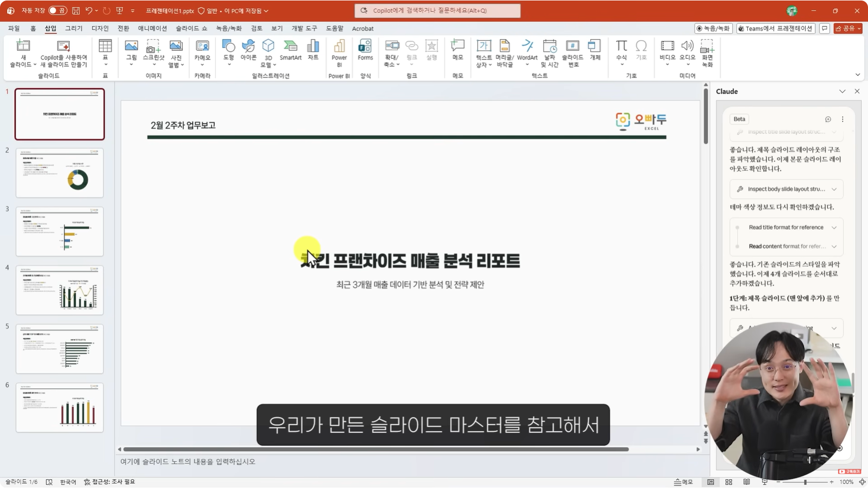Click Record (녹음/녹화) button top right
Image resolution: width=868 pixels, height=488 pixels.
(x=713, y=28)
